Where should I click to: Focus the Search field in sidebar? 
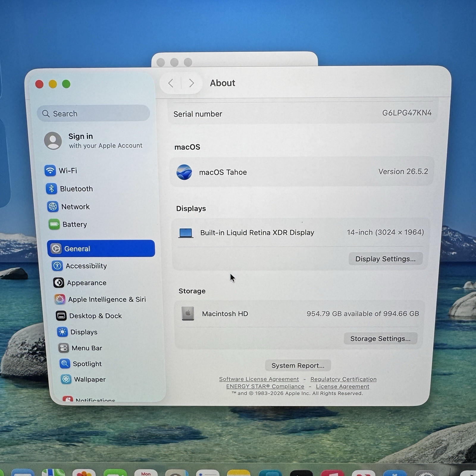coord(93,113)
